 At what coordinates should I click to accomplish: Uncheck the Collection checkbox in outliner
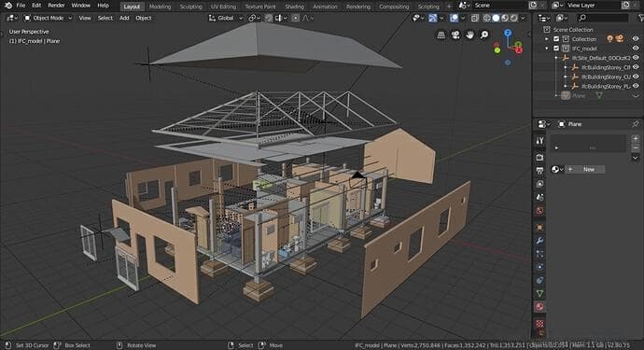[556, 39]
